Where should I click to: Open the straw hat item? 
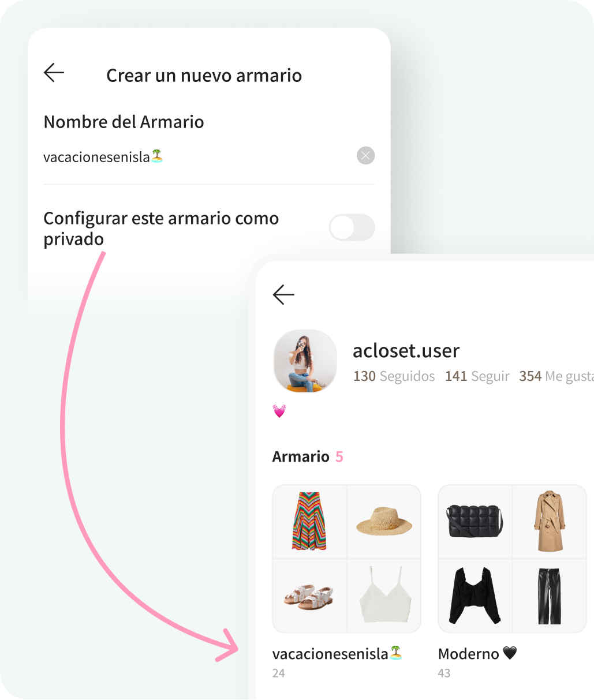tap(384, 522)
